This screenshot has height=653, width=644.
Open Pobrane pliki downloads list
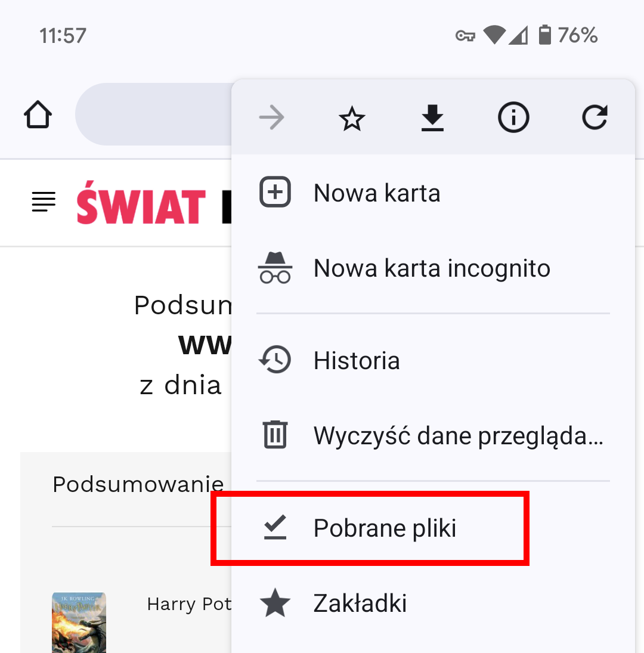(x=433, y=528)
